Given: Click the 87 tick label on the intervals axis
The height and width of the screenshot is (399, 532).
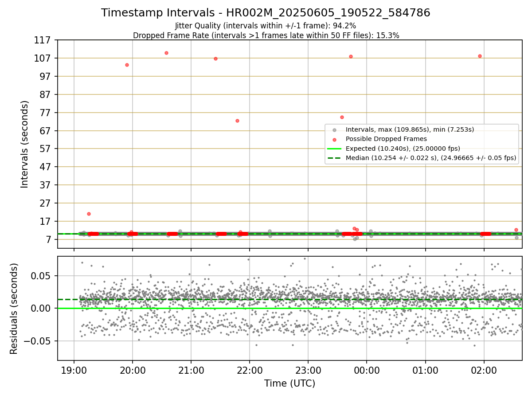Looking at the screenshot, I should tap(46, 95).
